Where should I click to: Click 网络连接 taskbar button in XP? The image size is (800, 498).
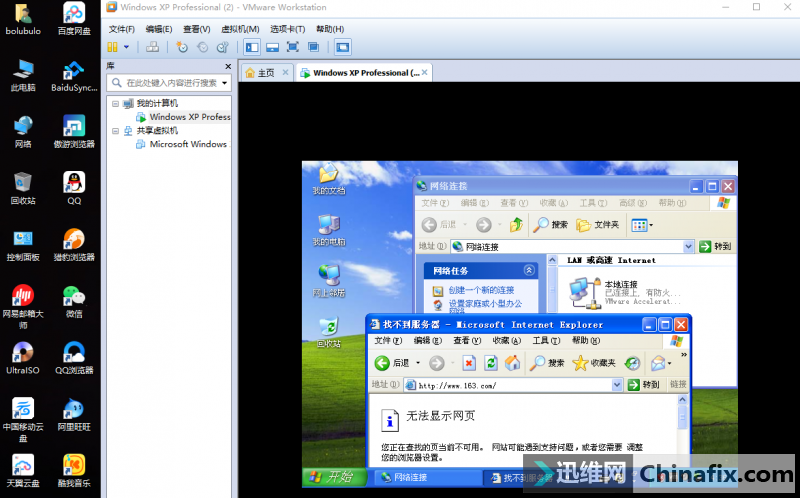tap(428, 478)
